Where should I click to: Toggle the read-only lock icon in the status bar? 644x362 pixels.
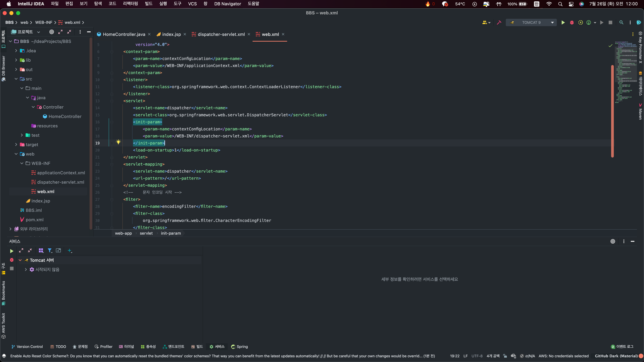[x=505, y=356]
